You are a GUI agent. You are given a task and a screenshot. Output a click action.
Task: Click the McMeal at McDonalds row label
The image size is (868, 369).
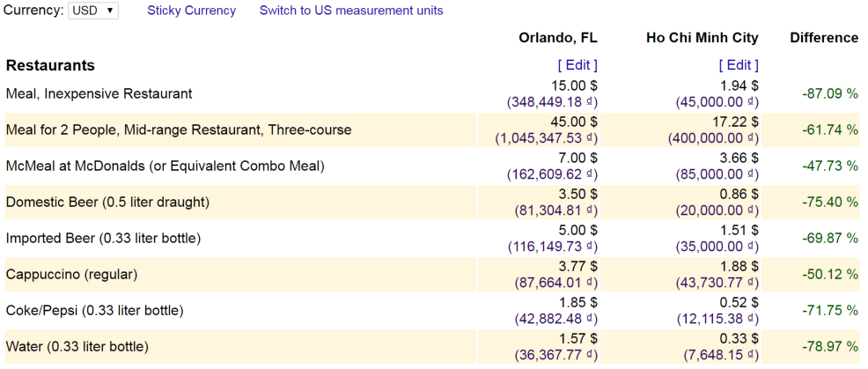(165, 166)
